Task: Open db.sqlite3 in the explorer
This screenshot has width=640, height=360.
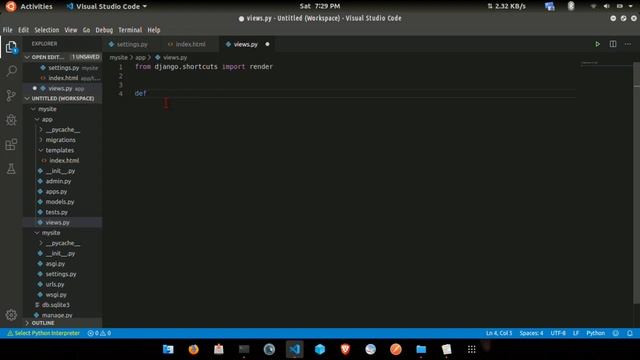Action: (x=56, y=305)
